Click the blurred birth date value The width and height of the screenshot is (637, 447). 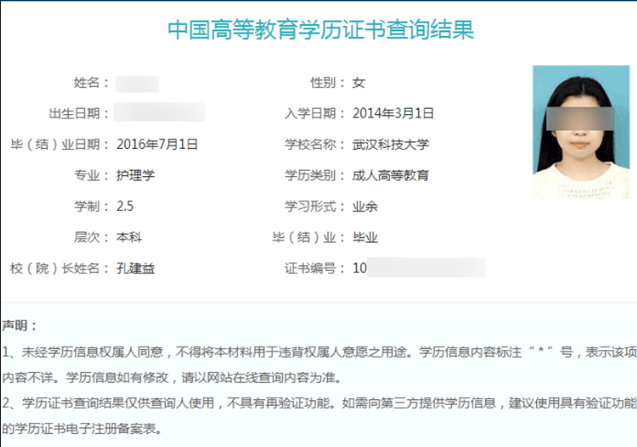(x=159, y=112)
